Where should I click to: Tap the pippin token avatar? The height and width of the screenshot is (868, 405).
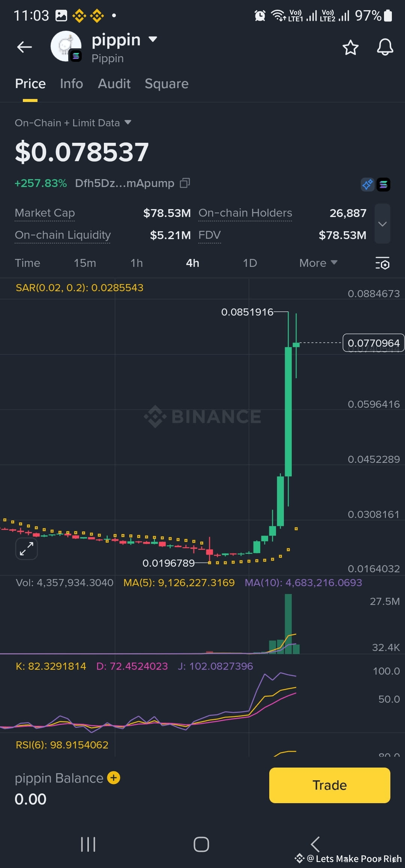pyautogui.click(x=66, y=46)
